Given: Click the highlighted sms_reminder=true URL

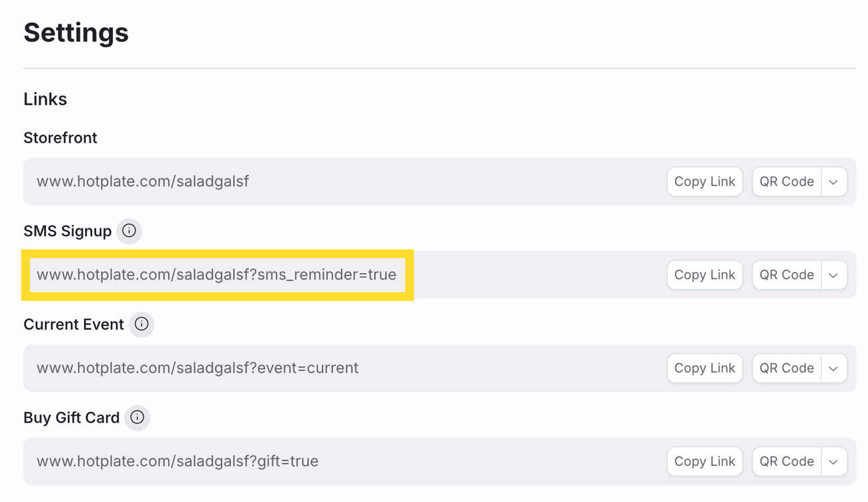Looking at the screenshot, I should pyautogui.click(x=216, y=275).
